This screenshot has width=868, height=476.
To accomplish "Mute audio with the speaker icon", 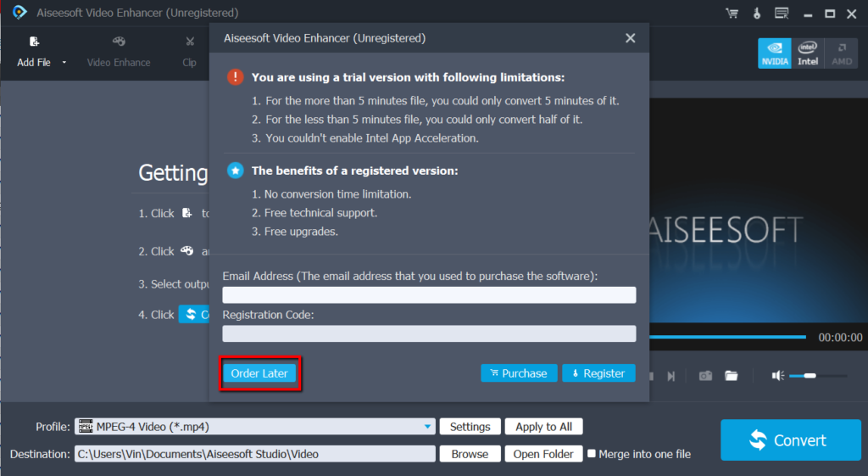I will point(778,376).
